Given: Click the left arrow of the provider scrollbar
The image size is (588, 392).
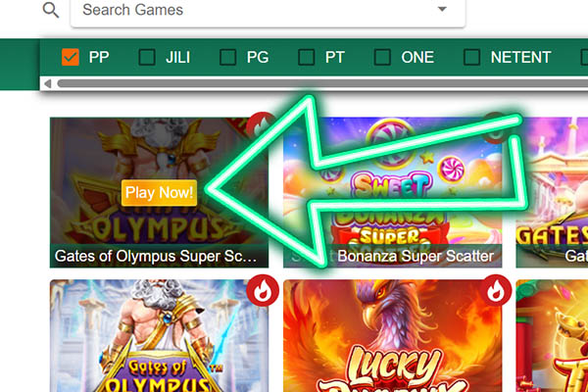Looking at the screenshot, I should [48, 83].
